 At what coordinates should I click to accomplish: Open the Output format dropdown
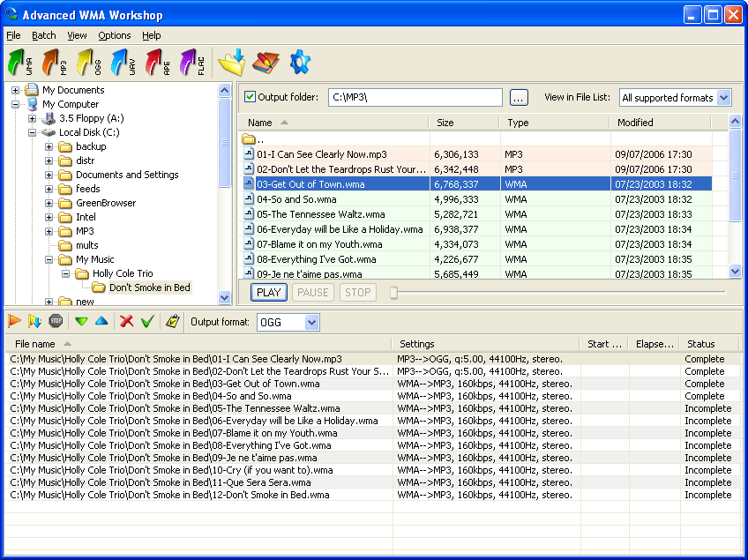coord(311,323)
